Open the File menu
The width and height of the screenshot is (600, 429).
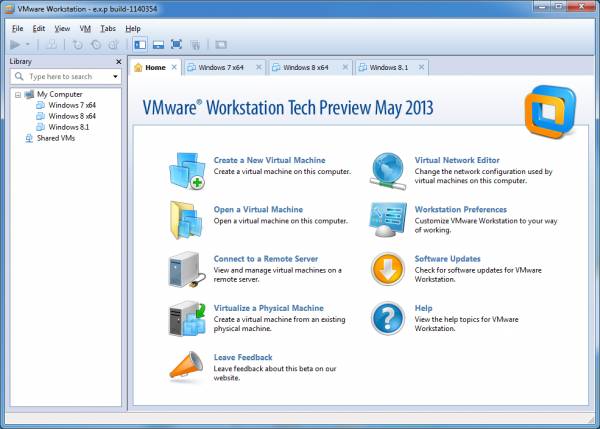coord(18,29)
